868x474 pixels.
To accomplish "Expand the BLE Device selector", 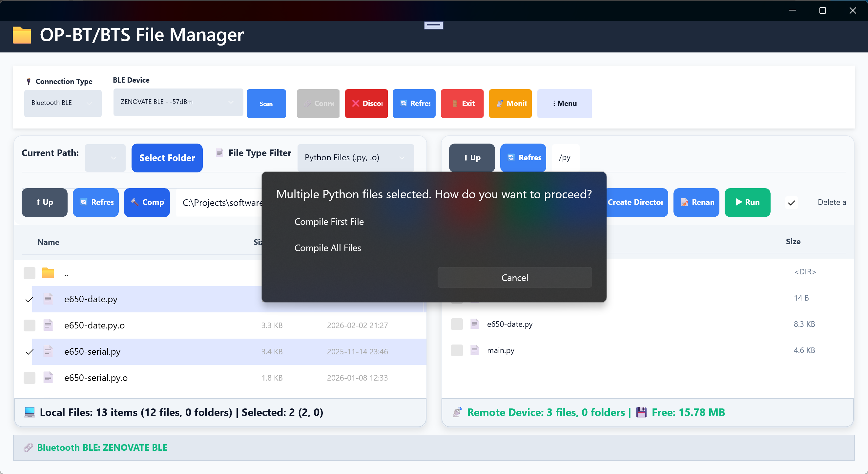I will (178, 102).
